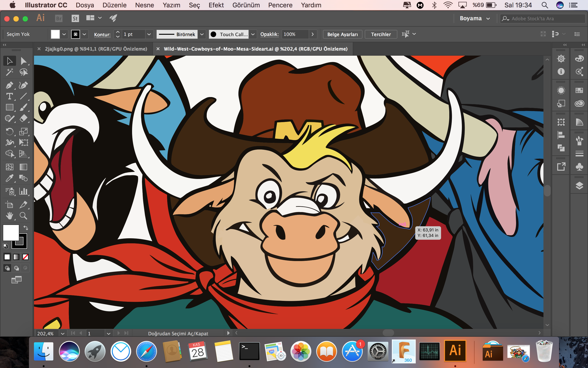The height and width of the screenshot is (368, 588).
Task: Click the Belge Ayarları button
Action: 342,34
